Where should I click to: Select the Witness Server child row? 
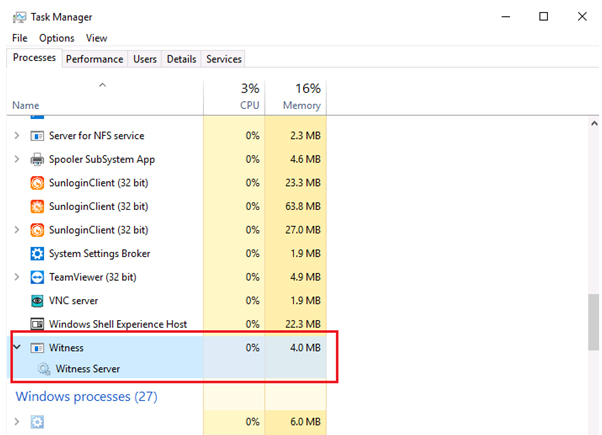point(167,369)
